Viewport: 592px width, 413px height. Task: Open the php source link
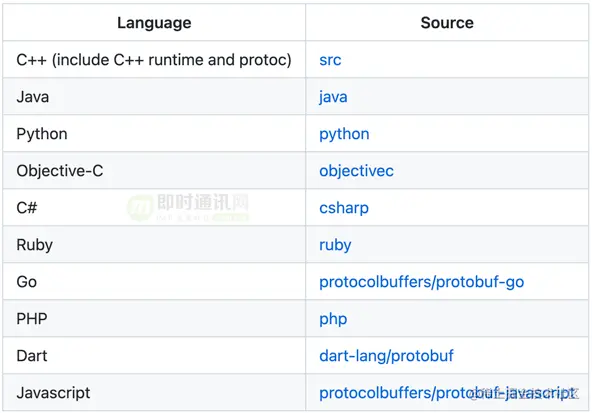point(333,319)
